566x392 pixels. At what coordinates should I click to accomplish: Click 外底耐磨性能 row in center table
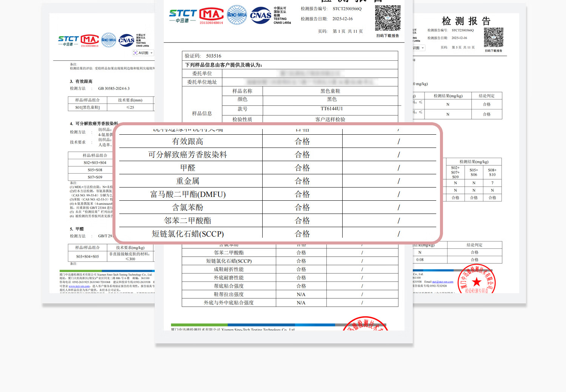coord(290,278)
